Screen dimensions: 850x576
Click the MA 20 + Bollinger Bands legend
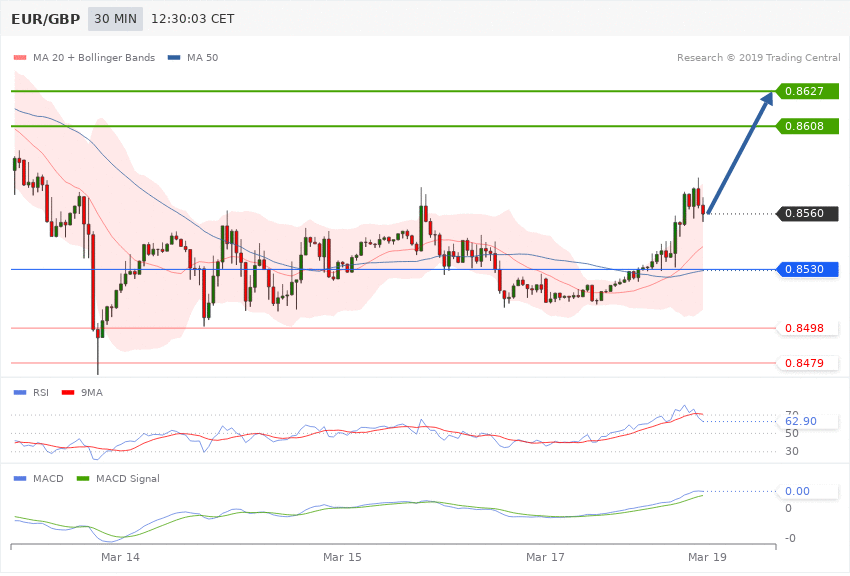pyautogui.click(x=94, y=57)
